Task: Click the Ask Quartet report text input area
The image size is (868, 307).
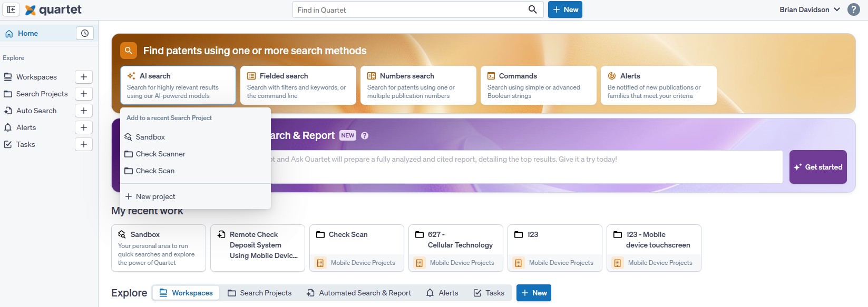Action: (526, 167)
